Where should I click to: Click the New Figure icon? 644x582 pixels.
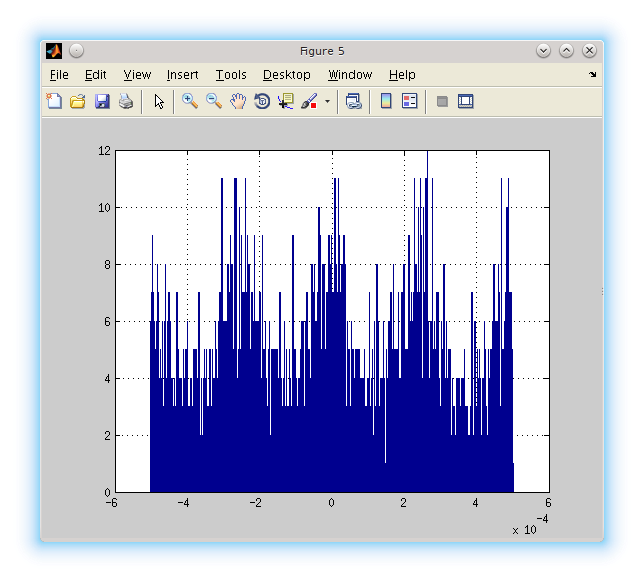point(54,101)
